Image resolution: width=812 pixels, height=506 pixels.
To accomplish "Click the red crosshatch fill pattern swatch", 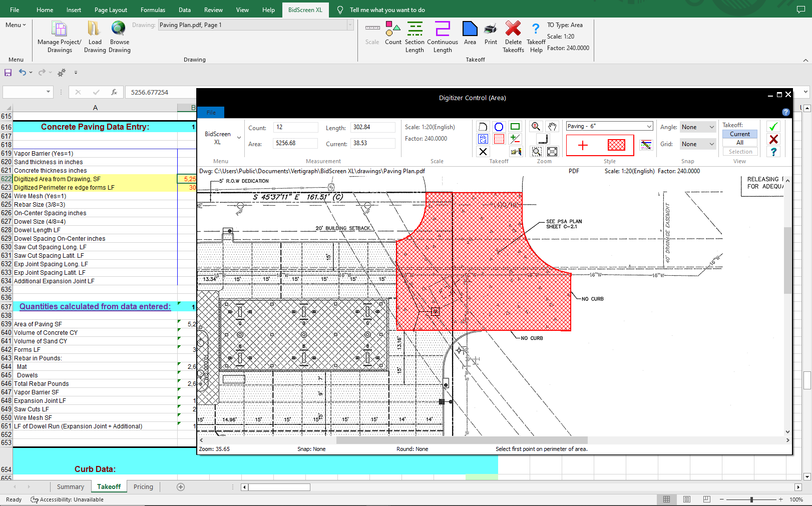I will click(x=616, y=145).
